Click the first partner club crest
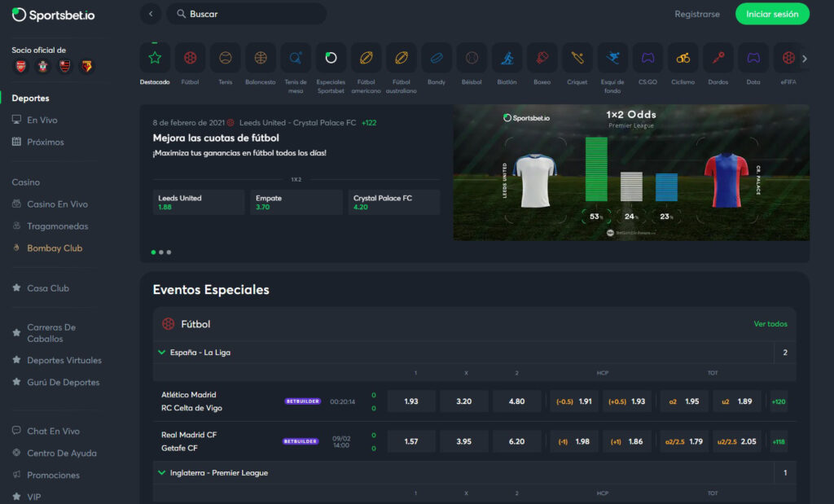Image resolution: width=834 pixels, height=504 pixels. tap(20, 67)
